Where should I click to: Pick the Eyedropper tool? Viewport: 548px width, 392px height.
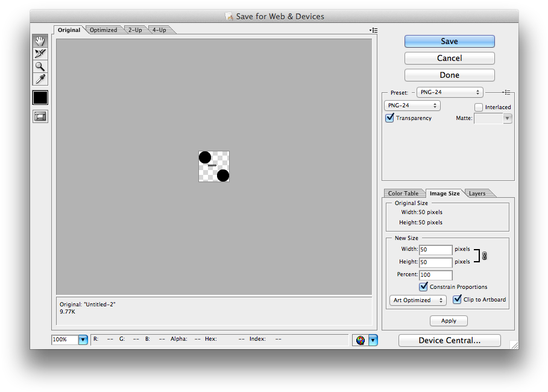point(40,79)
